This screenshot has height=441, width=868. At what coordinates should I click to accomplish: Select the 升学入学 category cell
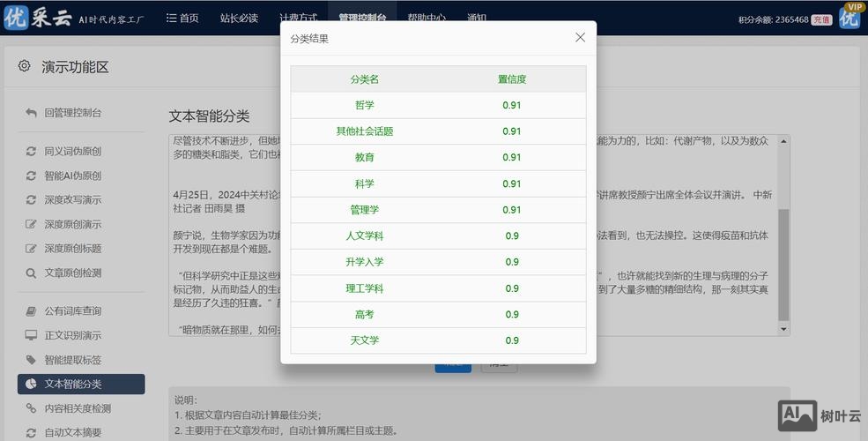click(x=365, y=261)
